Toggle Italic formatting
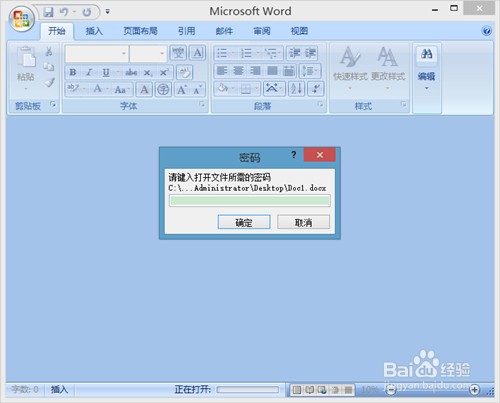 [x=89, y=72]
